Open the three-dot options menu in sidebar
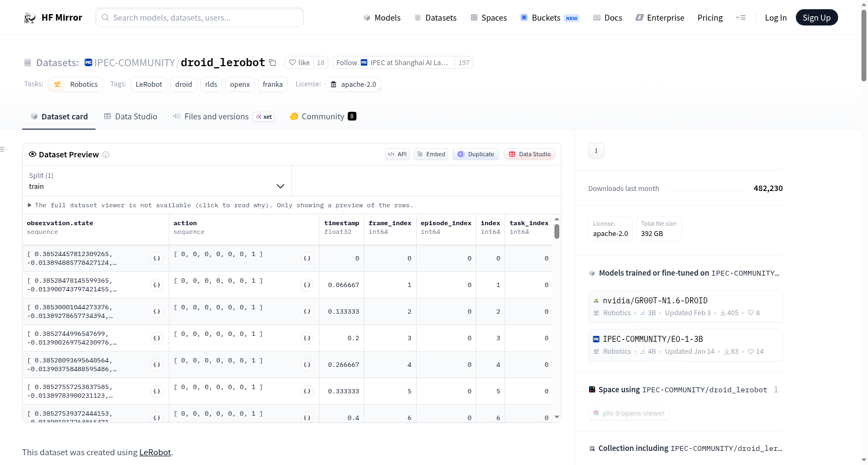868x465 pixels. (596, 151)
